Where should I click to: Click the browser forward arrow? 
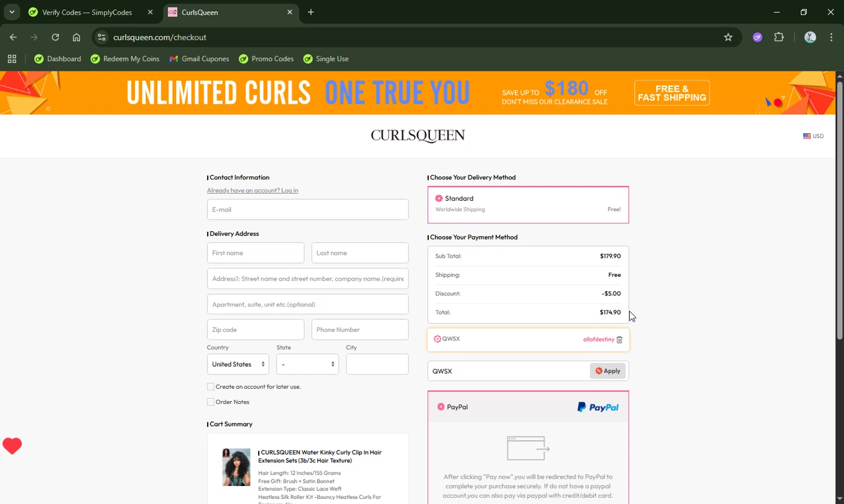tap(34, 37)
